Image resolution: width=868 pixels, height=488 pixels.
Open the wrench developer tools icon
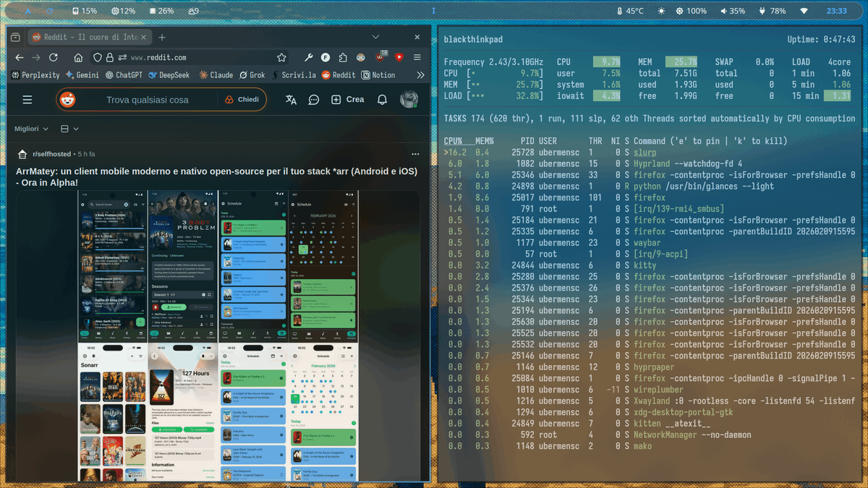pyautogui.click(x=309, y=57)
